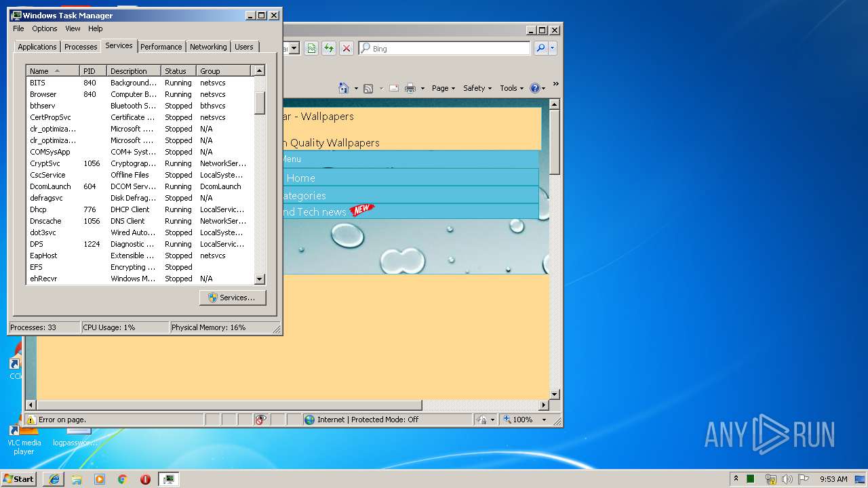Image resolution: width=868 pixels, height=488 pixels.
Task: Click the Print icon in the command bar
Action: coord(410,88)
